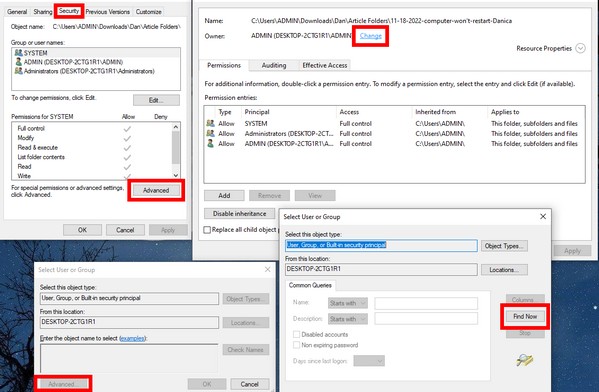Click Object Types in the left dialog
The width and height of the screenshot is (599, 392).
tap(246, 299)
